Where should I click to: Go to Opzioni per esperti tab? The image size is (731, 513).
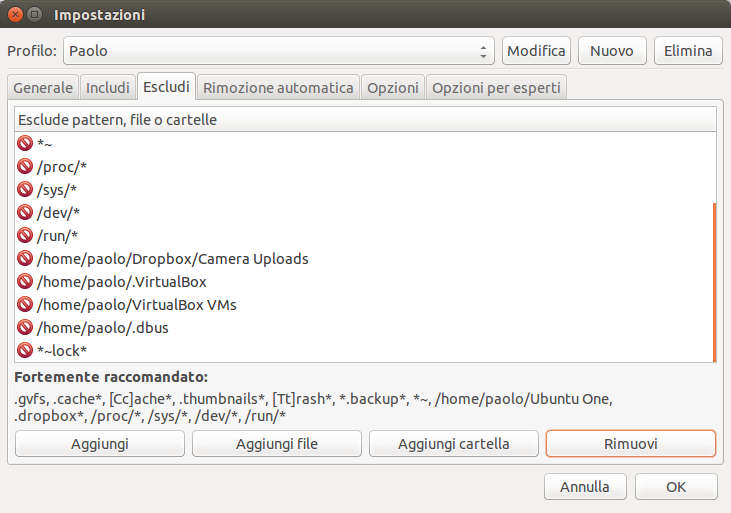496,87
